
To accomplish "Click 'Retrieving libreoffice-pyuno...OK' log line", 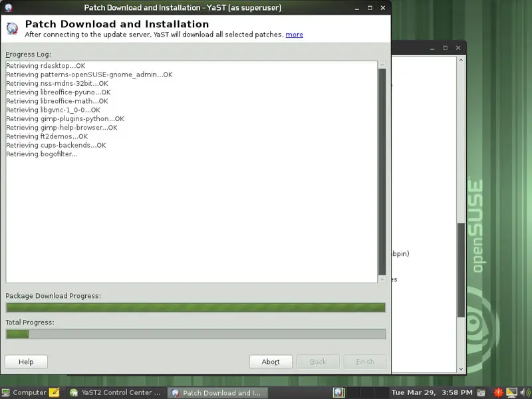I will tap(59, 92).
